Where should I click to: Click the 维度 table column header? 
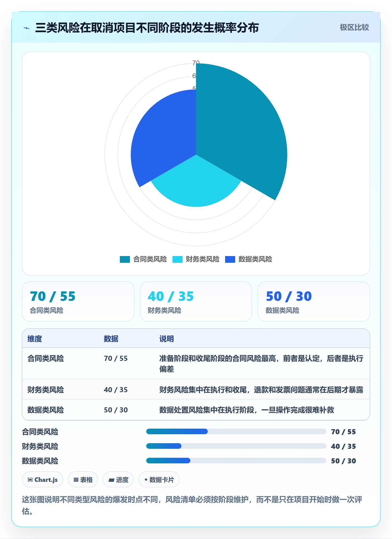tap(35, 339)
